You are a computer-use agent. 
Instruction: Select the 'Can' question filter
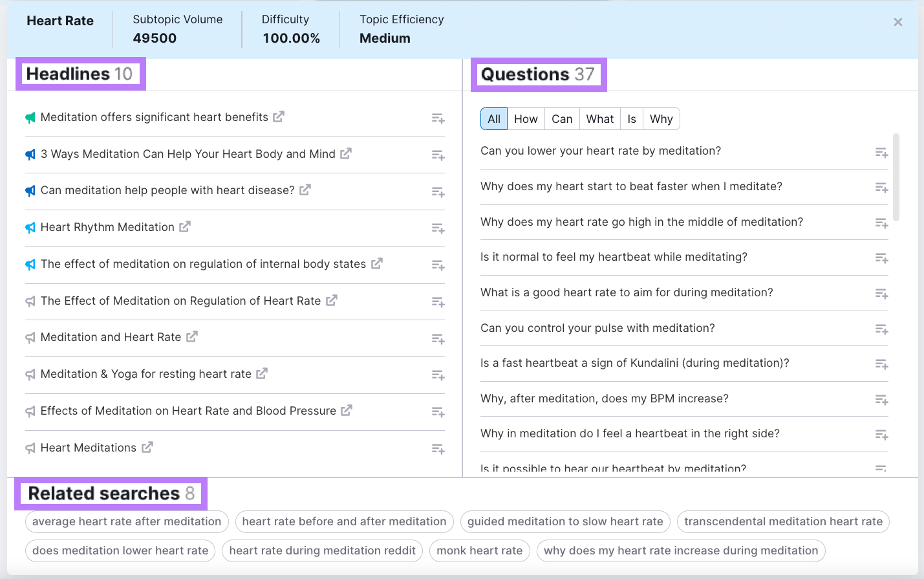click(562, 119)
